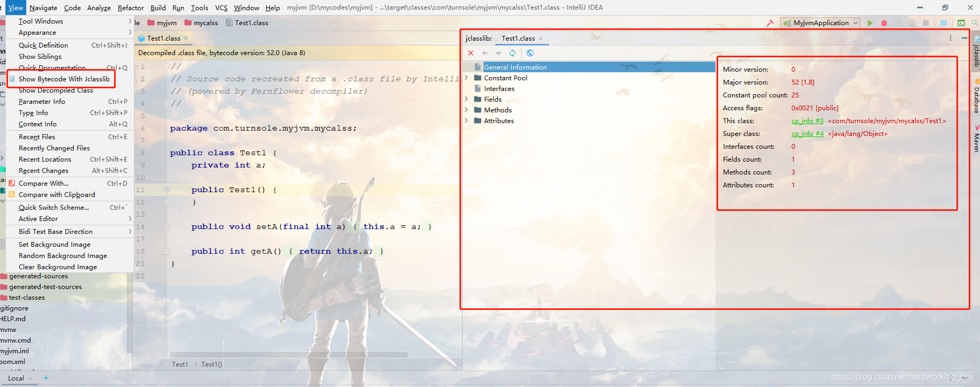Build project using the hammer icon
The width and height of the screenshot is (980, 387).
pyautogui.click(x=770, y=23)
